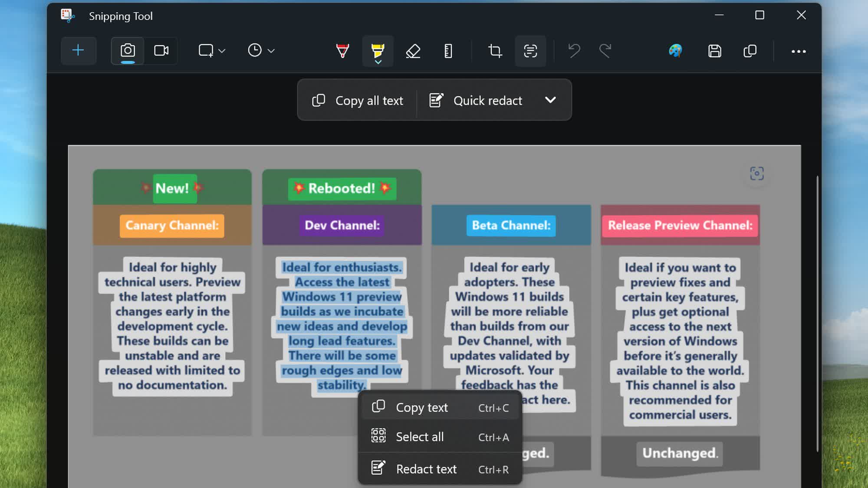The height and width of the screenshot is (488, 868).
Task: Switch to video Record mode
Action: coord(161,51)
